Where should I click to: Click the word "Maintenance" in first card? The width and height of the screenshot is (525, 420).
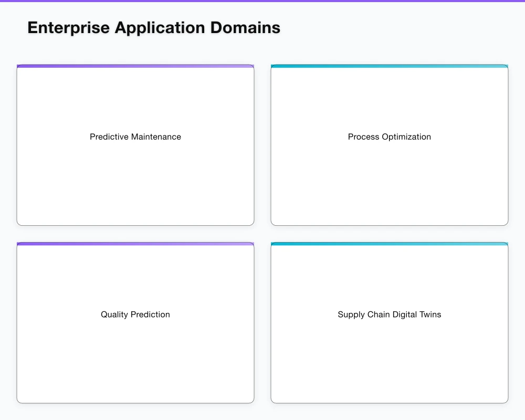pyautogui.click(x=156, y=137)
